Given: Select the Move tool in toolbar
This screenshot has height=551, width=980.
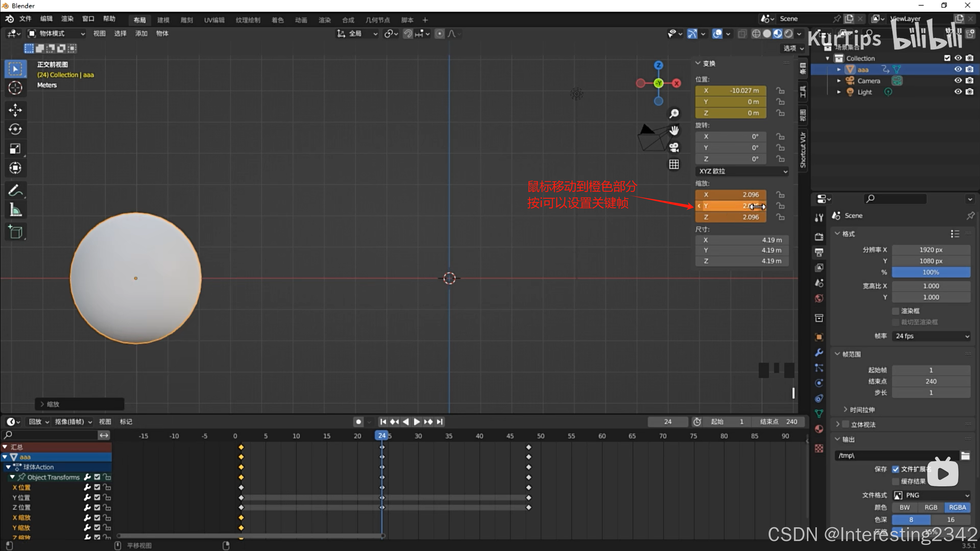Looking at the screenshot, I should (15, 110).
